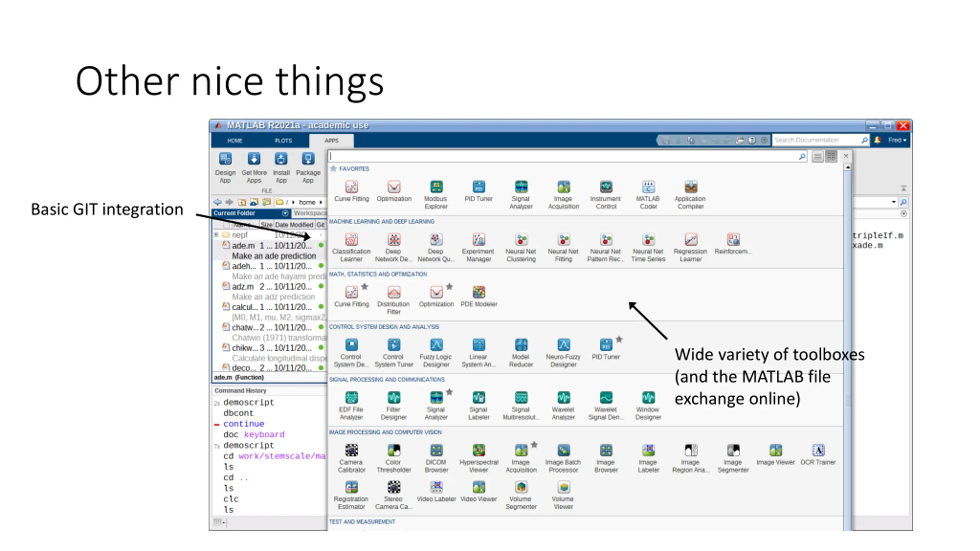
Task: Launch the PDE Modeler app
Action: pyautogui.click(x=479, y=293)
